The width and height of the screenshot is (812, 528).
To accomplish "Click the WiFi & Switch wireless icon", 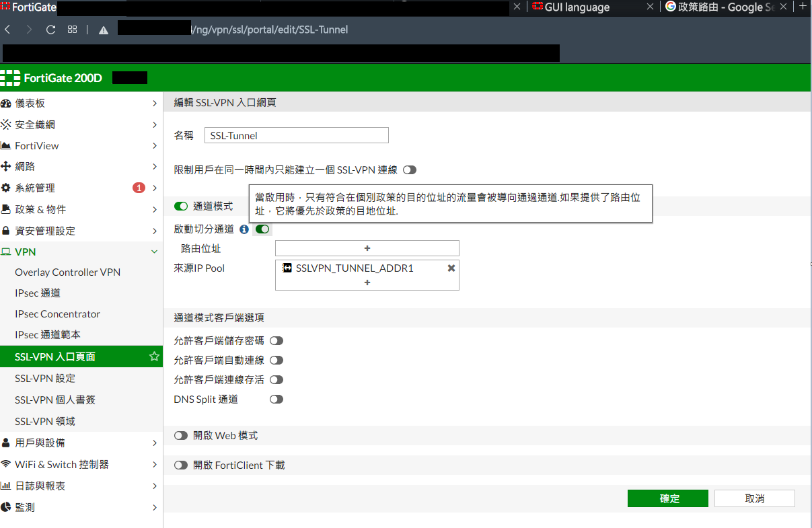I will tap(6, 464).
